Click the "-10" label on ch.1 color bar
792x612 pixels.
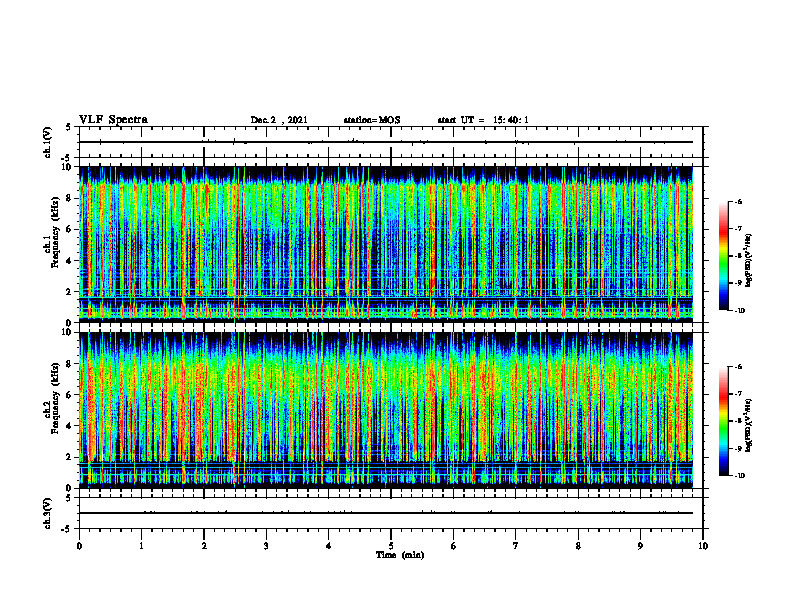[x=739, y=311]
